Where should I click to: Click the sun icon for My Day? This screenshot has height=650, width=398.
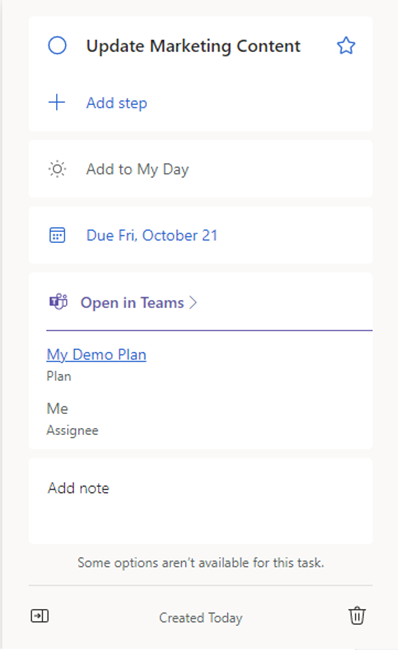[x=57, y=169]
